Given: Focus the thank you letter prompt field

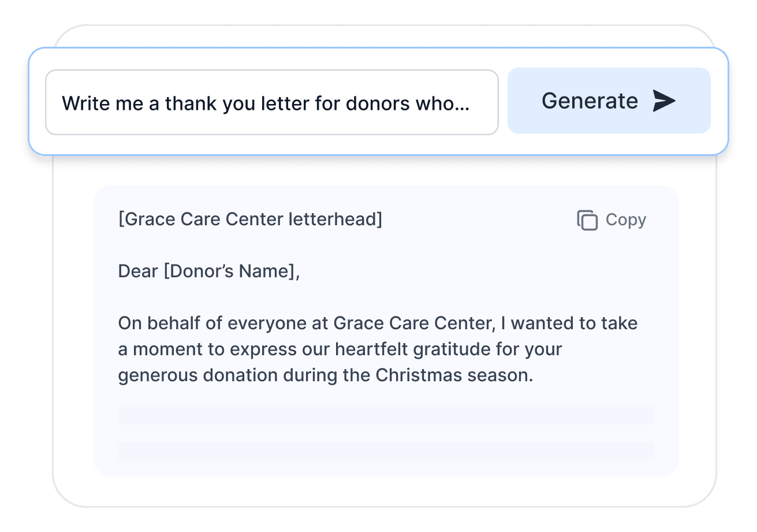Looking at the screenshot, I should point(271,103).
